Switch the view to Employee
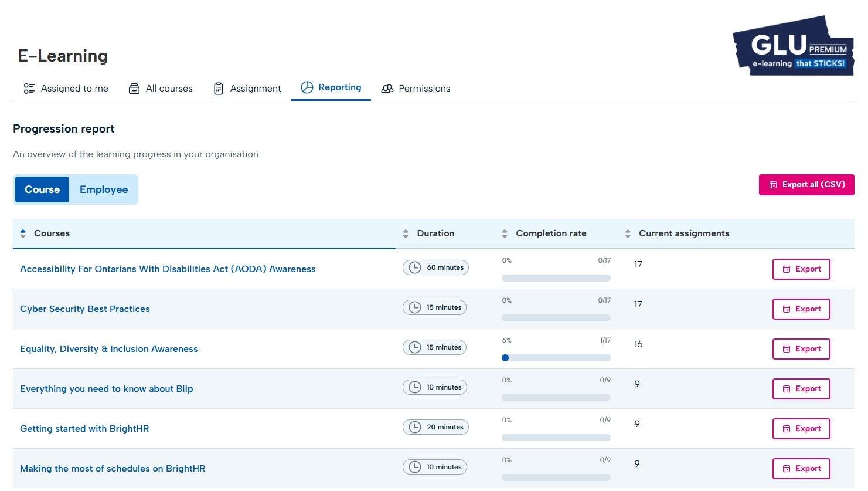868x491 pixels. tap(104, 189)
